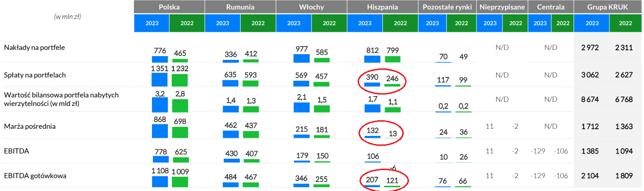Screen dimensions: 644x191
Task: Click value 1 232 in Polska Spłaty
Action: click(x=180, y=69)
